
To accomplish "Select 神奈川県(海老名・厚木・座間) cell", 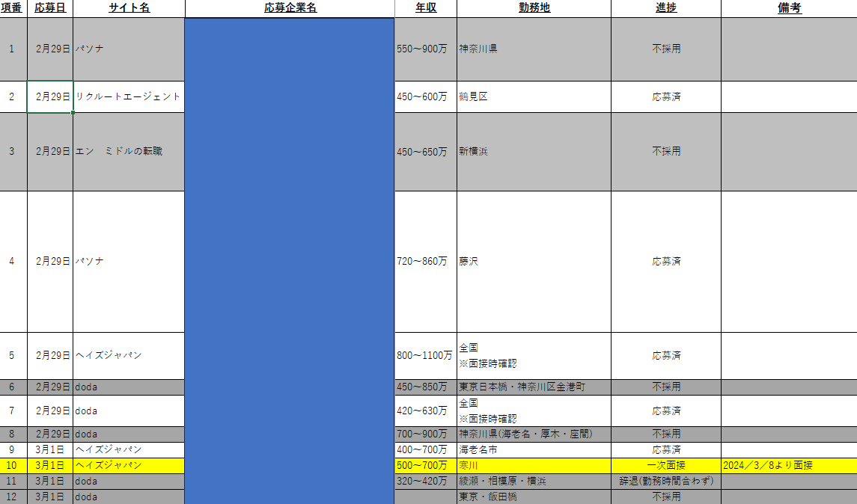I will point(534,434).
